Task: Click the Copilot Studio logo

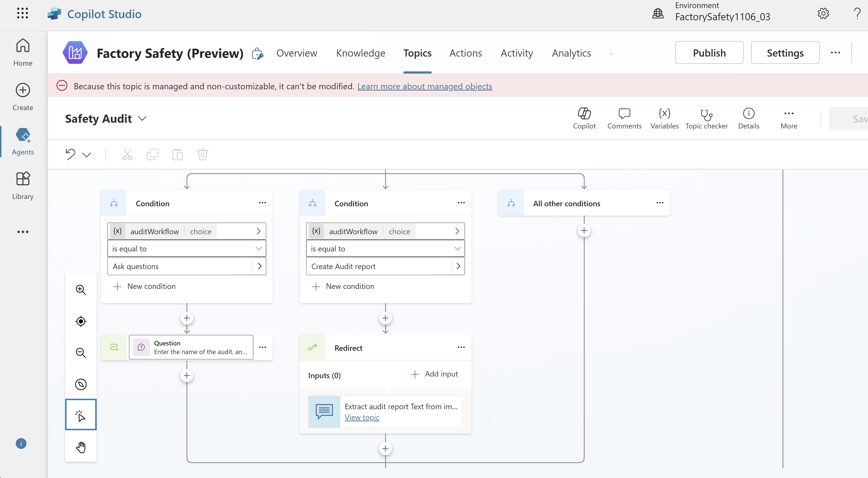Action: click(x=54, y=14)
